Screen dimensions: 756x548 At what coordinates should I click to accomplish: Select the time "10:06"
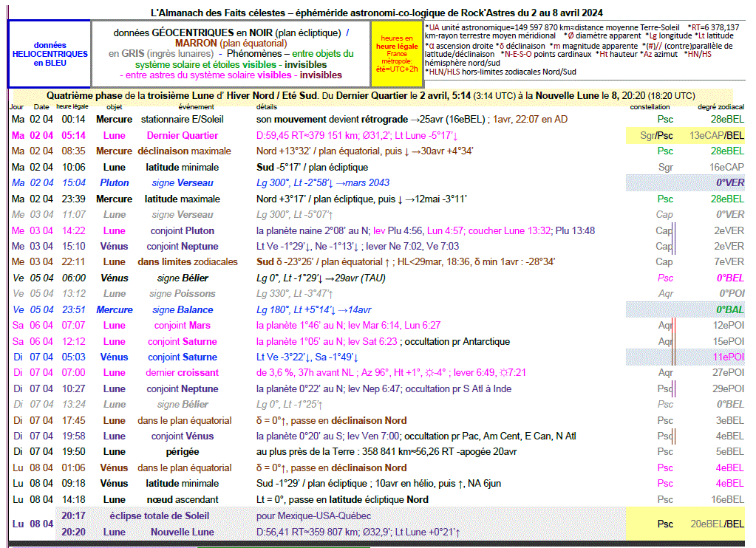73,167
